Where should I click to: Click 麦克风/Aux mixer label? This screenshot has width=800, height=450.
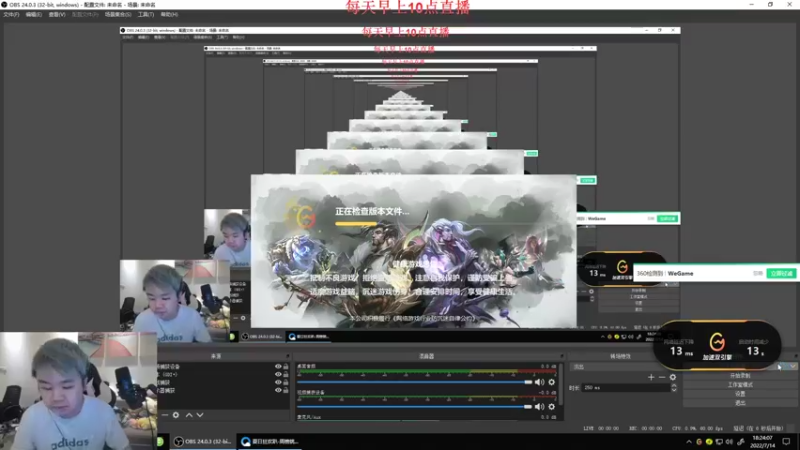click(309, 417)
